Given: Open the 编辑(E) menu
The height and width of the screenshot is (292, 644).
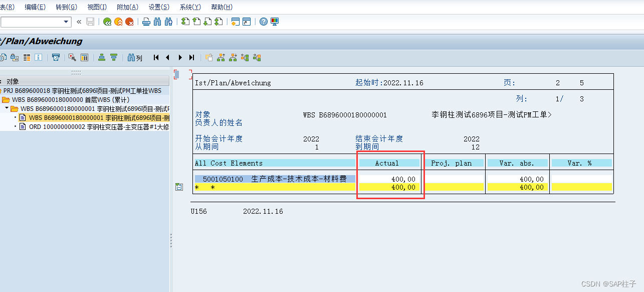Looking at the screenshot, I should 35,7.
